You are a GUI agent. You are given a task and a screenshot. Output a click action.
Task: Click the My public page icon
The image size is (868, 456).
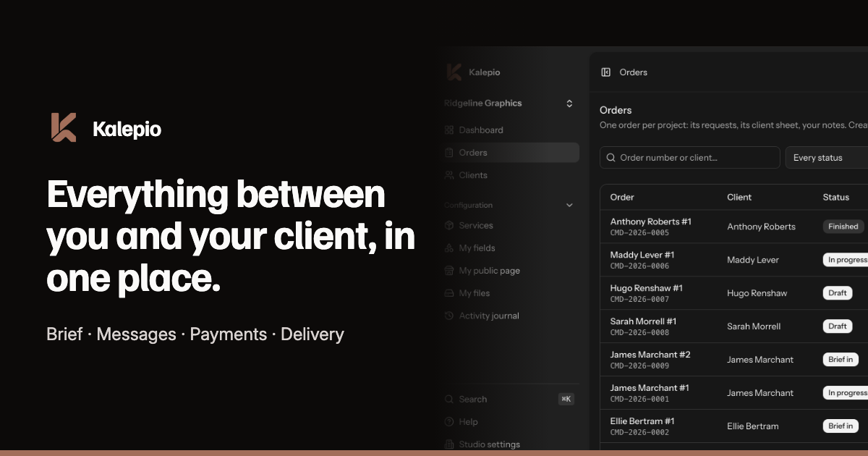point(450,271)
